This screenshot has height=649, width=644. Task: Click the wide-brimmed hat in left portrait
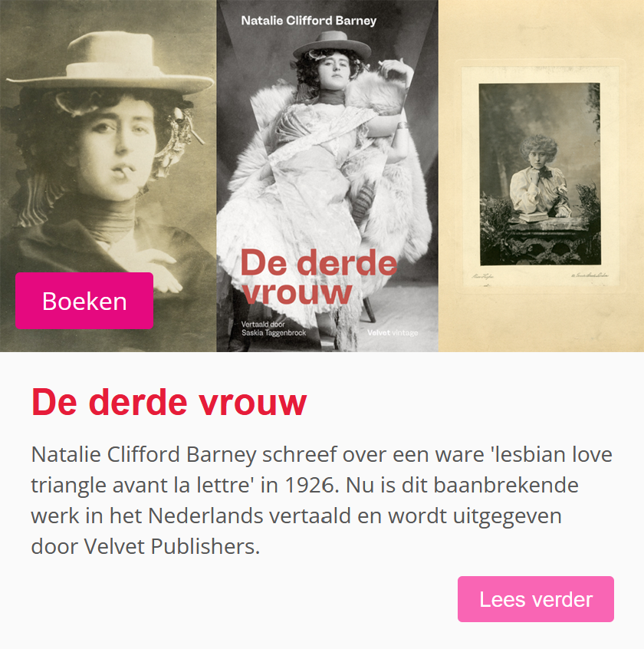[110, 63]
